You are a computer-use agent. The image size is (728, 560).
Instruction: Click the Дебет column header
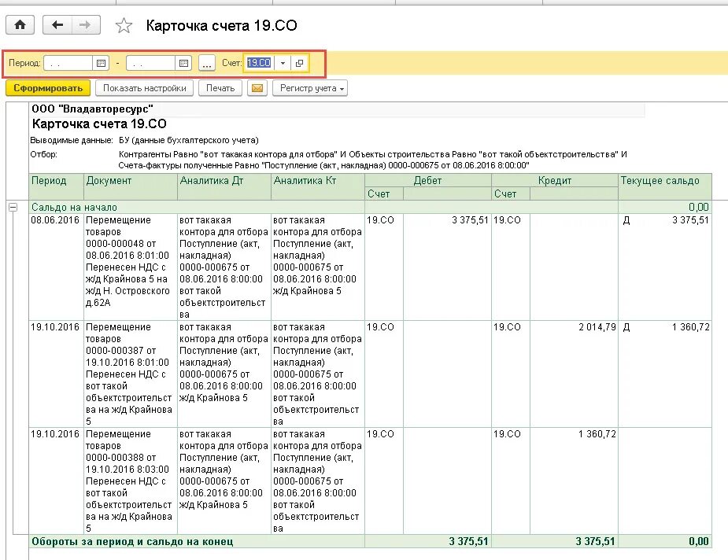pos(427,180)
